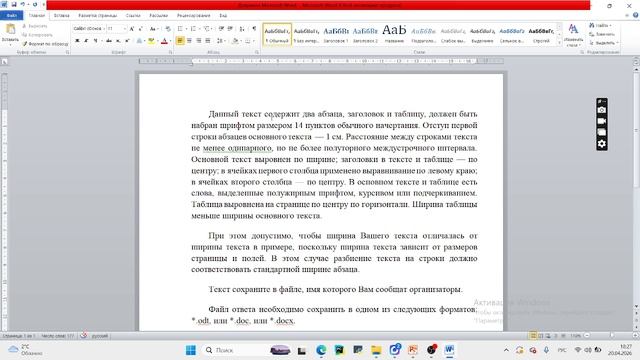Apply the Заголовок 1 style
The image size is (640, 360).
(x=336, y=34)
